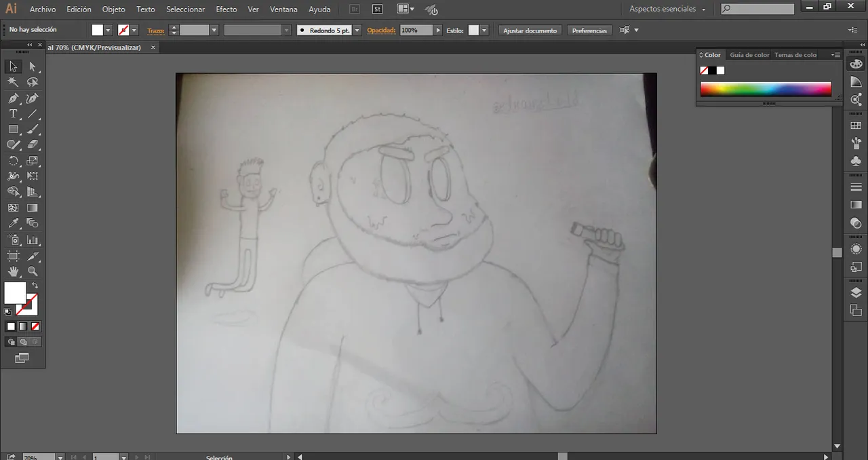Viewport: 868px width, 460px height.
Task: Open the Estilo dropdown in control bar
Action: 484,30
